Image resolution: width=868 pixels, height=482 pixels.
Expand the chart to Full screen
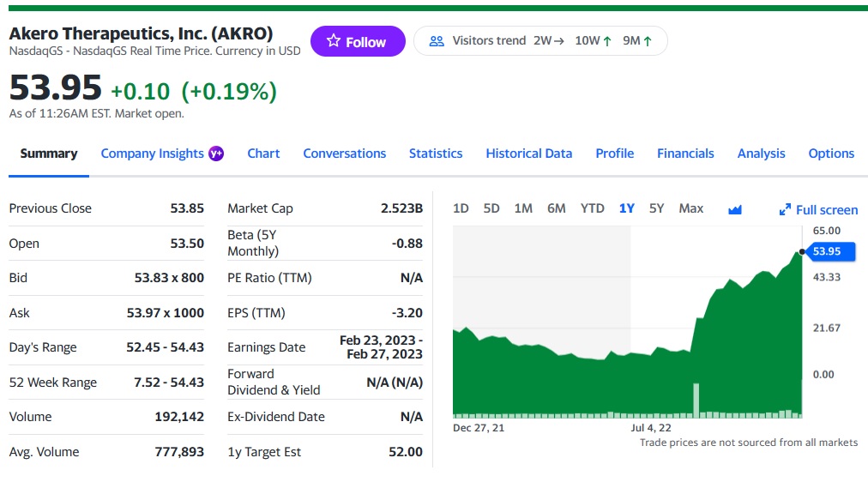click(x=818, y=209)
